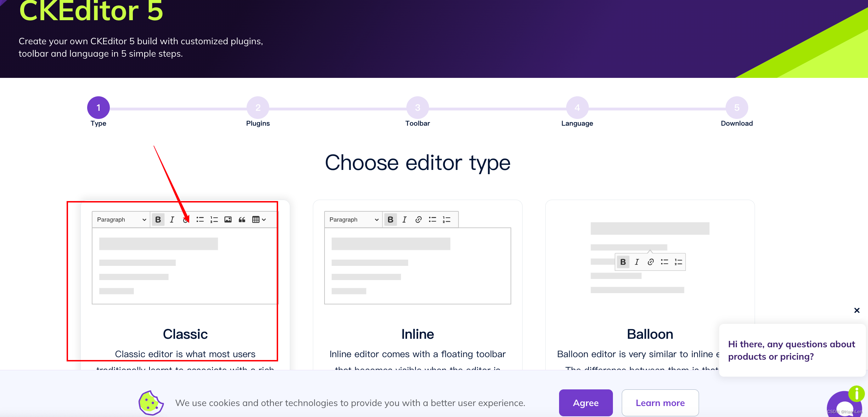
Task: Agree to cookies
Action: [x=586, y=403]
